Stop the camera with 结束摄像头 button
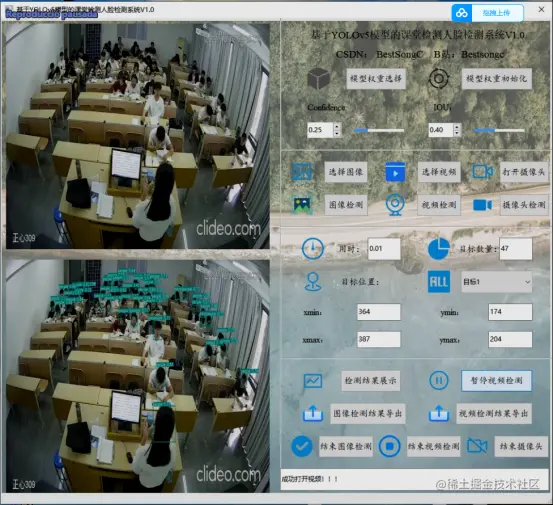The width and height of the screenshot is (554, 505). click(521, 446)
